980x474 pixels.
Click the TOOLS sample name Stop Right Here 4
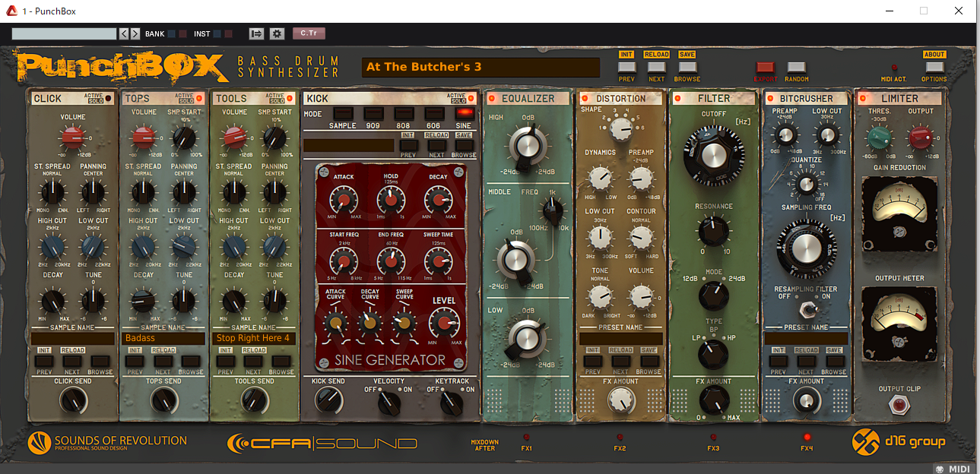click(x=254, y=338)
